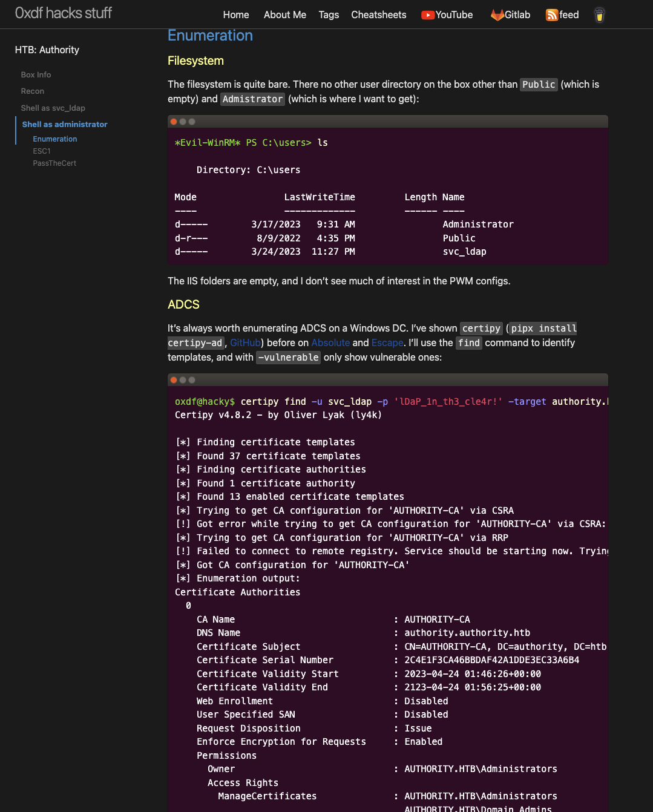
Task: Open the About Me page
Action: tap(285, 15)
